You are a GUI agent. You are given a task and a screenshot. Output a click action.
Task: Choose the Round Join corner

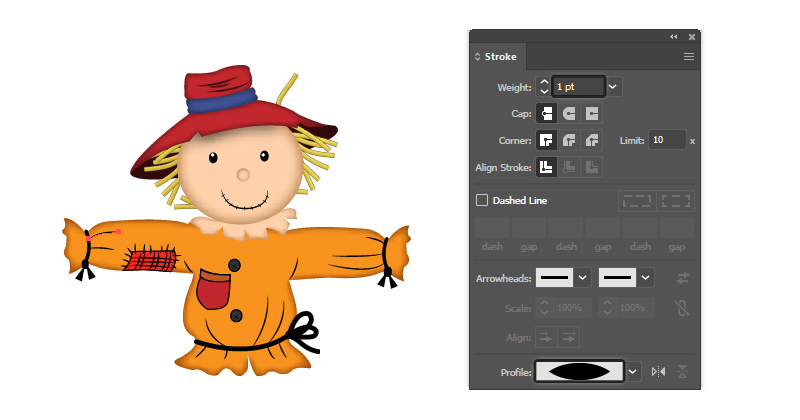pos(570,140)
